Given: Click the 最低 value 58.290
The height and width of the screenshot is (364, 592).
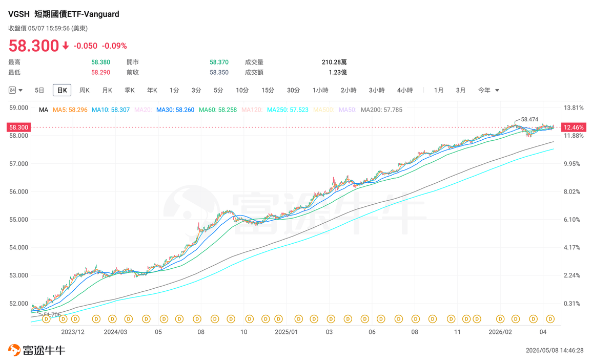Looking at the screenshot, I should click(x=101, y=72).
